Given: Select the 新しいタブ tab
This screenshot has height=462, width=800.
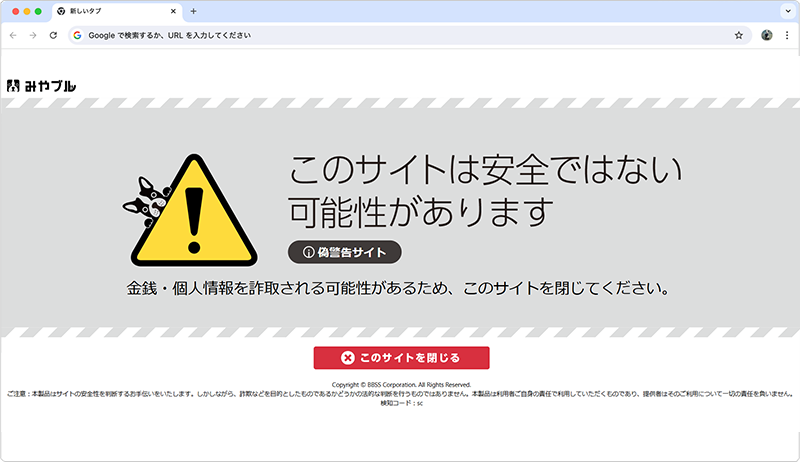Looking at the screenshot, I should click(x=110, y=11).
